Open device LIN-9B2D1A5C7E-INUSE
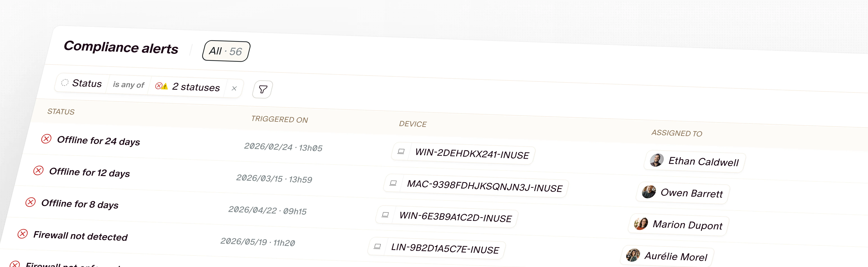Image resolution: width=868 pixels, height=267 pixels. click(445, 248)
